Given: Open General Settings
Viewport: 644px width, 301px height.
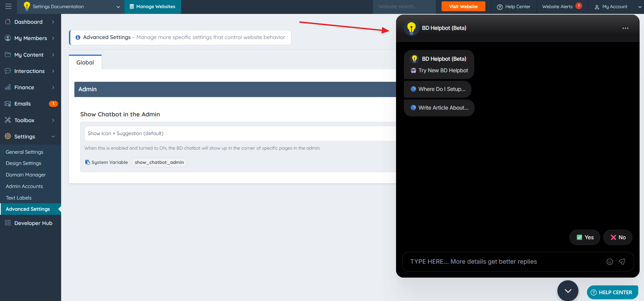Looking at the screenshot, I should pos(24,152).
